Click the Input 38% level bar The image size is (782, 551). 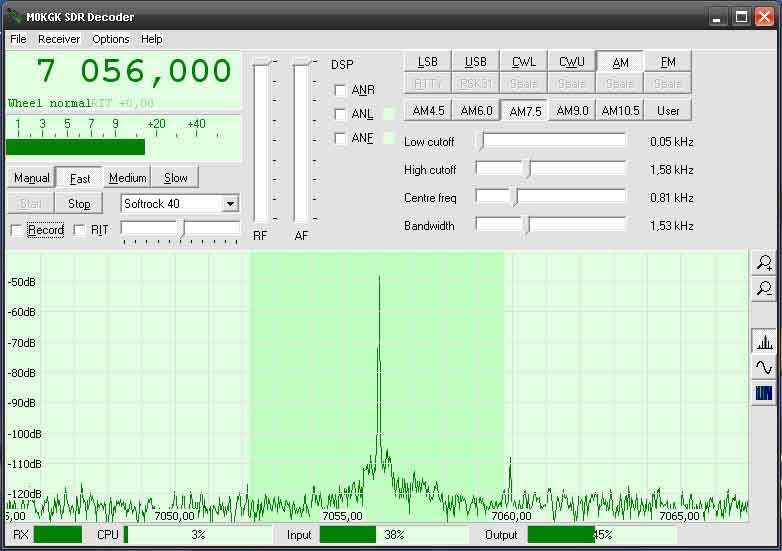[394, 535]
